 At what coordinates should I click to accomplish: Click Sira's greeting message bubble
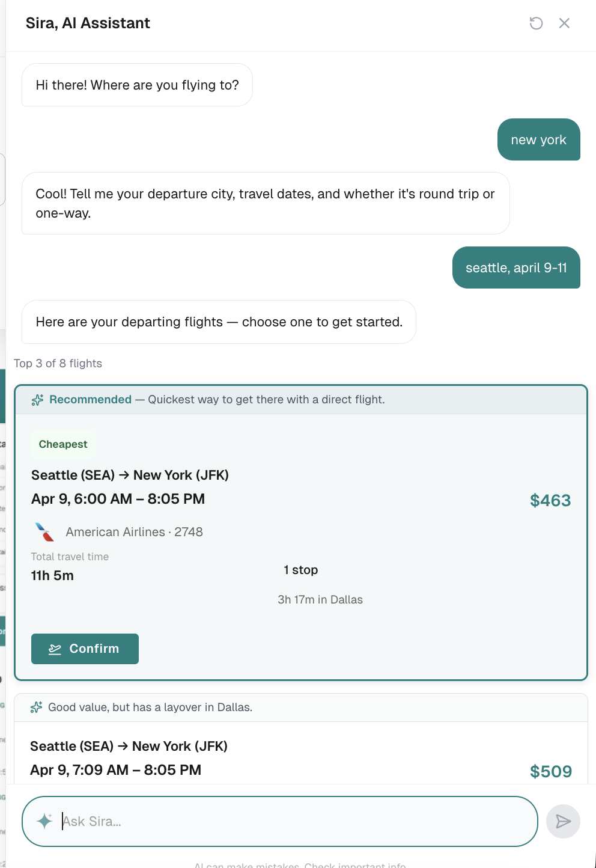[136, 85]
